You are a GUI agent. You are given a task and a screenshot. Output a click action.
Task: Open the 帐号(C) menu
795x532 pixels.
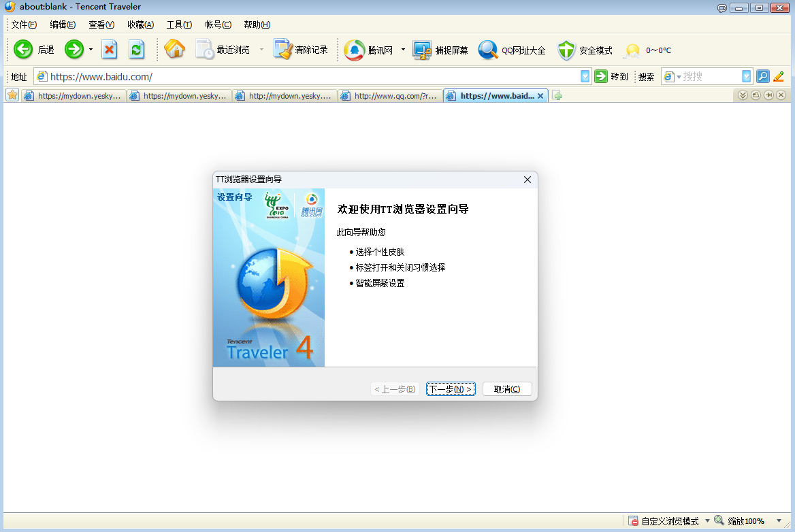pos(218,24)
